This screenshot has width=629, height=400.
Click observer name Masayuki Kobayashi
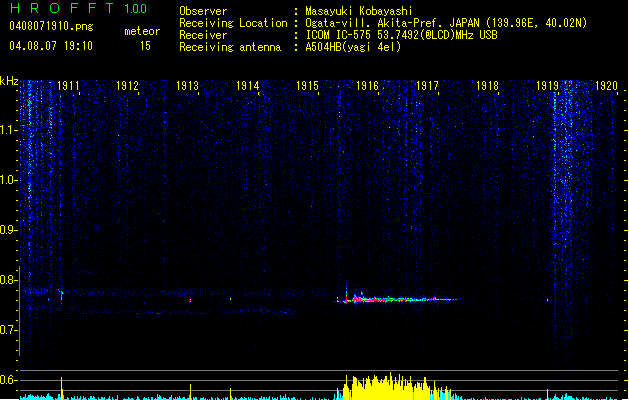click(x=359, y=11)
